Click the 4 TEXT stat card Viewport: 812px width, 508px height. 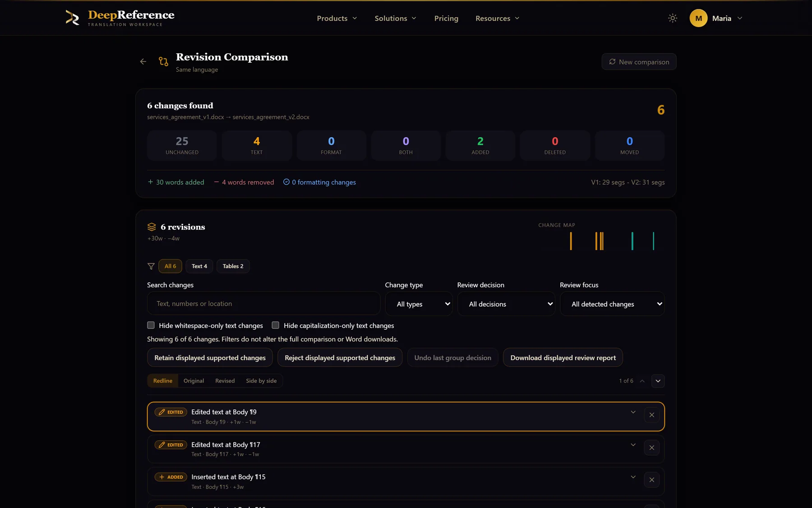pyautogui.click(x=257, y=145)
